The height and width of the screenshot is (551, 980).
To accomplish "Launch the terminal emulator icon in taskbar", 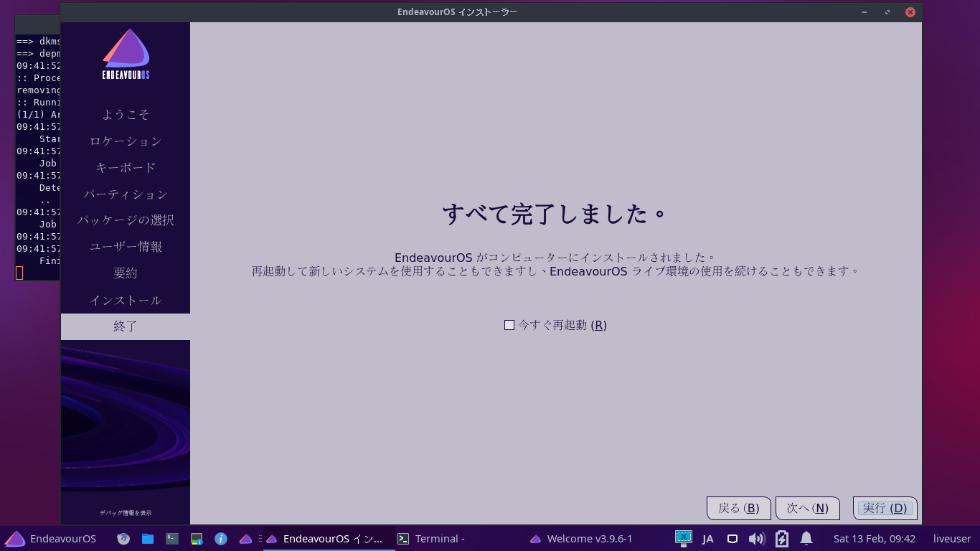I will [172, 539].
